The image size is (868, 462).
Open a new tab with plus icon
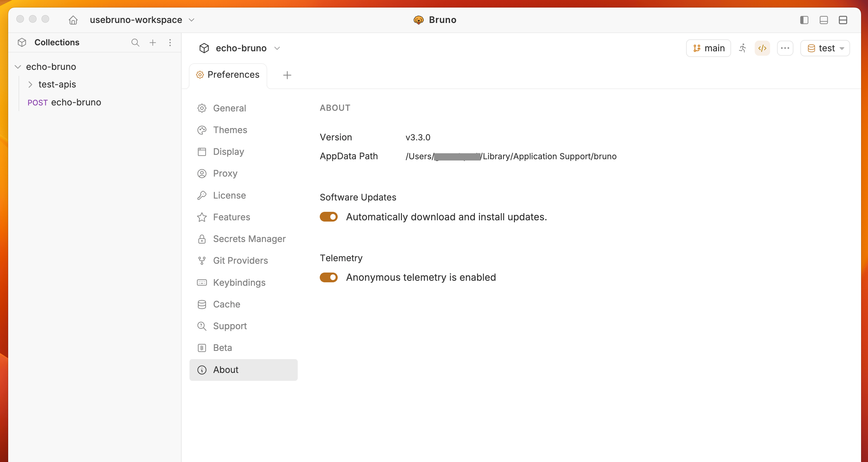[287, 75]
